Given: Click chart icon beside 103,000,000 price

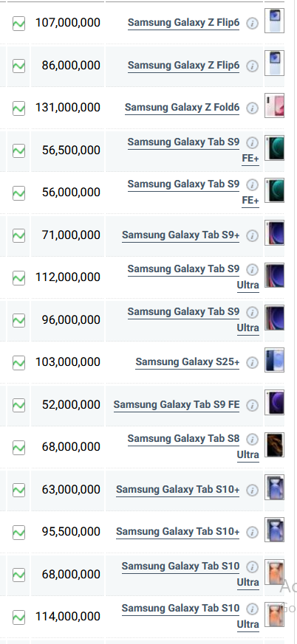Looking at the screenshot, I should (18, 363).
